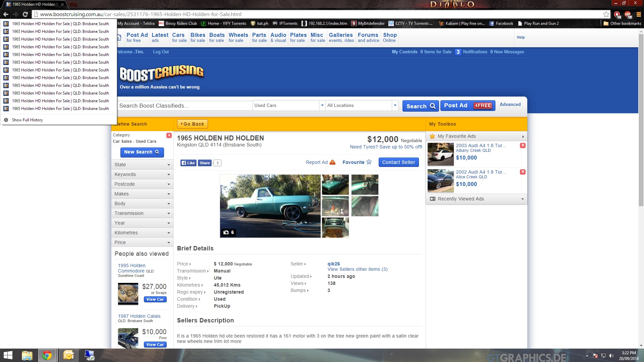Open the 2003 Audi A4 thumbnail

(x=440, y=155)
